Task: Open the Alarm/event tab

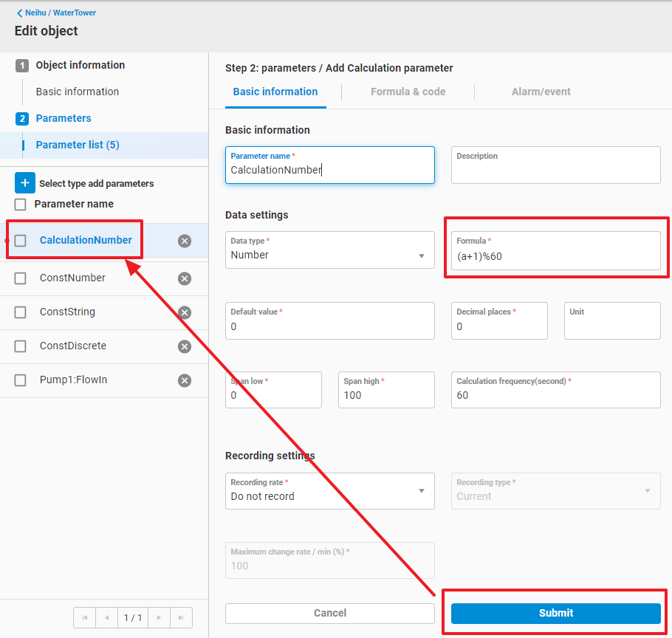Action: click(x=541, y=92)
